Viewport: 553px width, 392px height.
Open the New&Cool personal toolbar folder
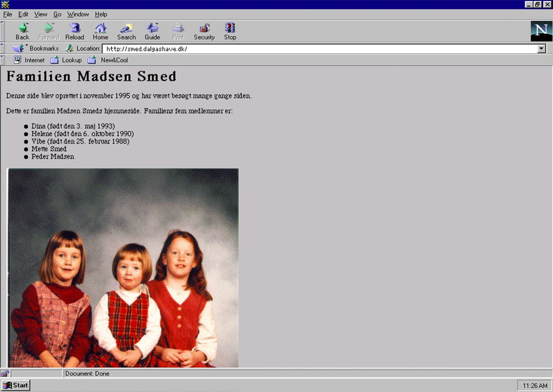coord(108,60)
